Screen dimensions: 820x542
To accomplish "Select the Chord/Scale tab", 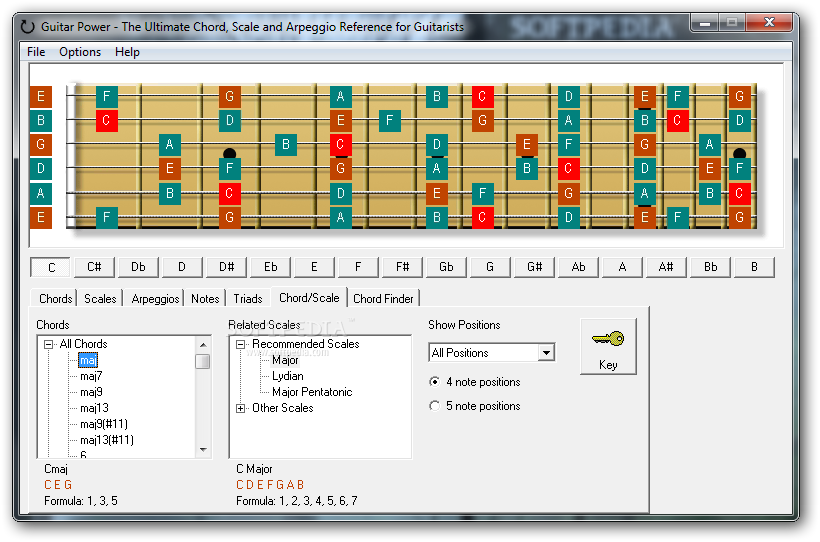I will coord(309,298).
